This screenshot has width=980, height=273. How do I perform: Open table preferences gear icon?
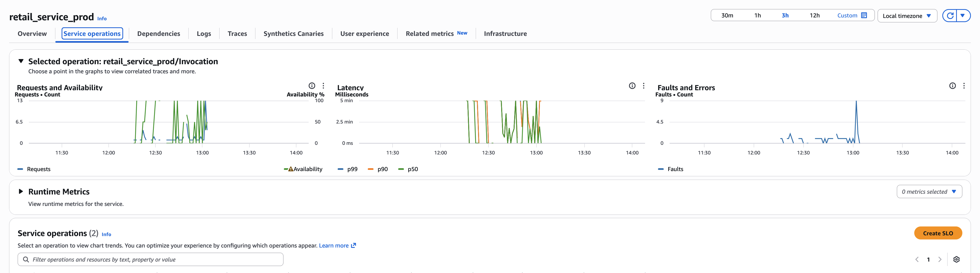(x=956, y=259)
